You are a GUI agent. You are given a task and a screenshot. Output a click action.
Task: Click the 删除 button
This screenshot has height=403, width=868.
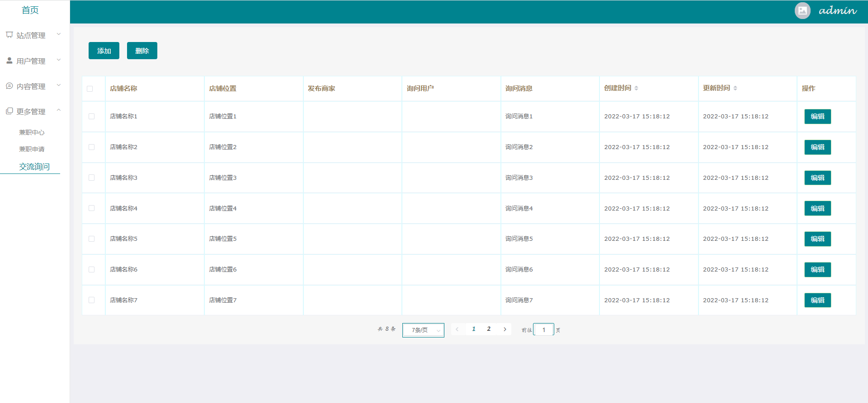click(x=142, y=51)
